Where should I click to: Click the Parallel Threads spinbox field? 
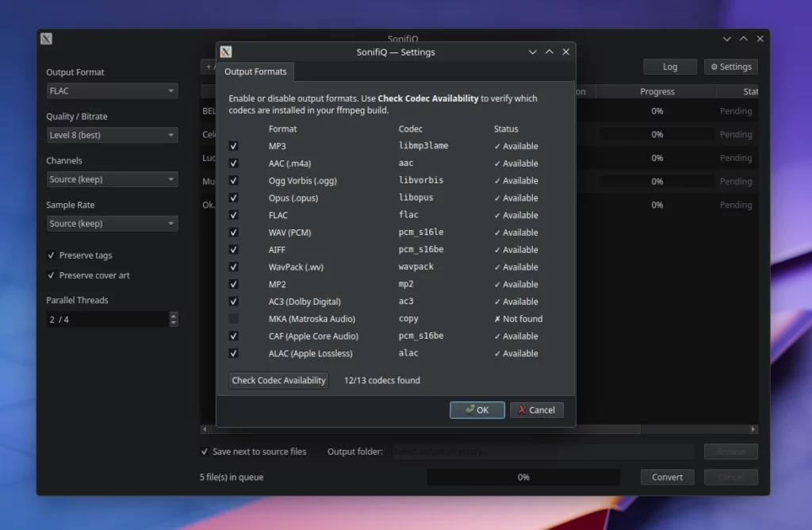tap(107, 320)
